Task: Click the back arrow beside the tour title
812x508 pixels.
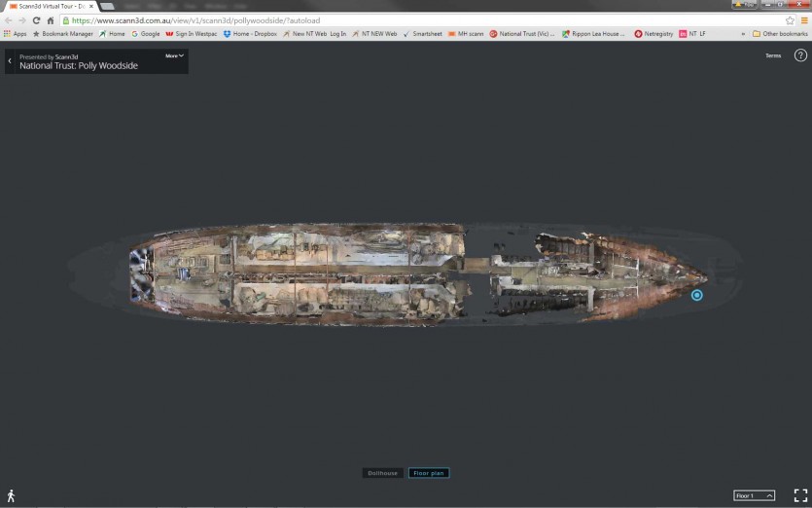Action: 10,61
